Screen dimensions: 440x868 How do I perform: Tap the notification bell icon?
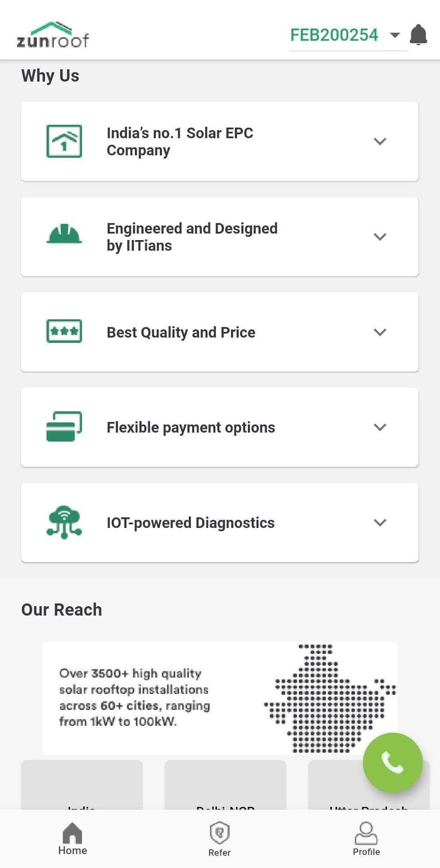[418, 34]
